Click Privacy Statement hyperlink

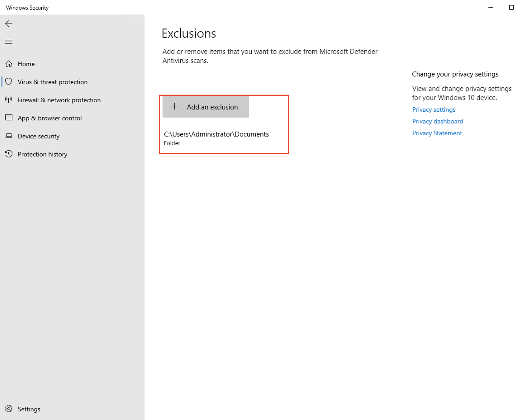[437, 133]
